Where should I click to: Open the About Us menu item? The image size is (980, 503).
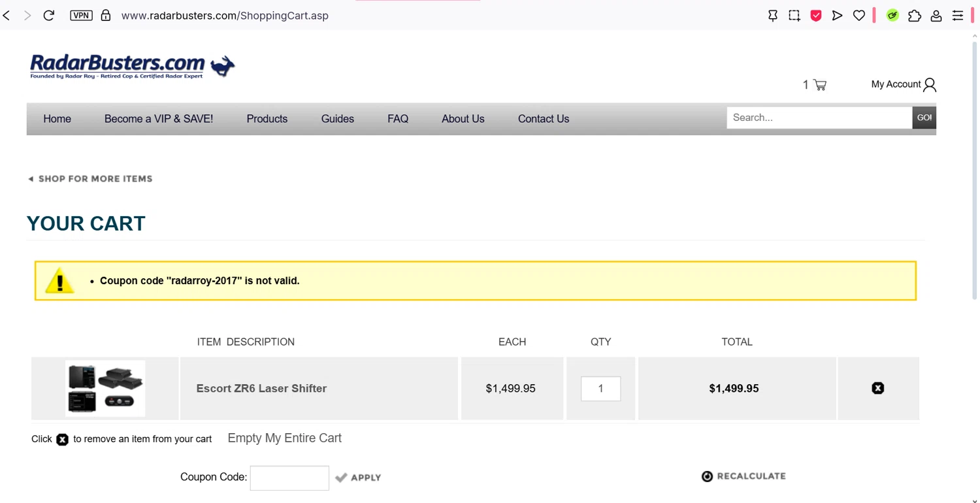[463, 119]
